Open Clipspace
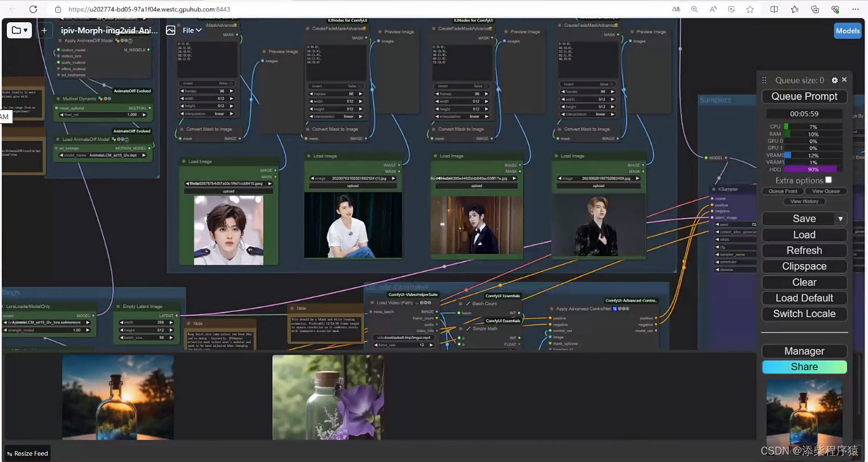The width and height of the screenshot is (868, 462). 804,266
